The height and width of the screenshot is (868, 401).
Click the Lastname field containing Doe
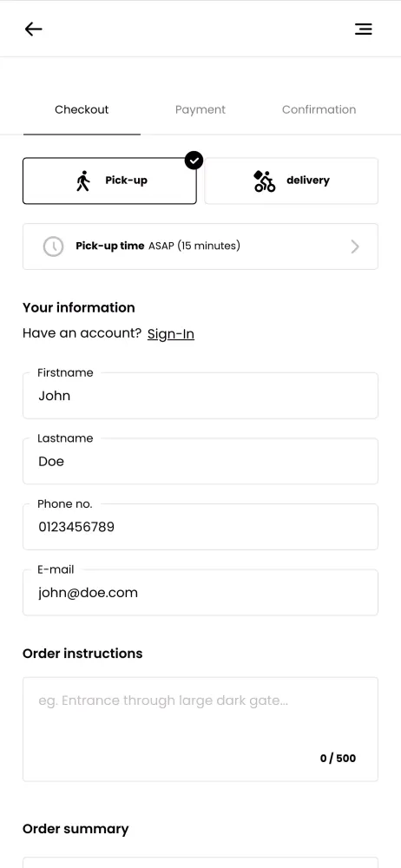[200, 461]
